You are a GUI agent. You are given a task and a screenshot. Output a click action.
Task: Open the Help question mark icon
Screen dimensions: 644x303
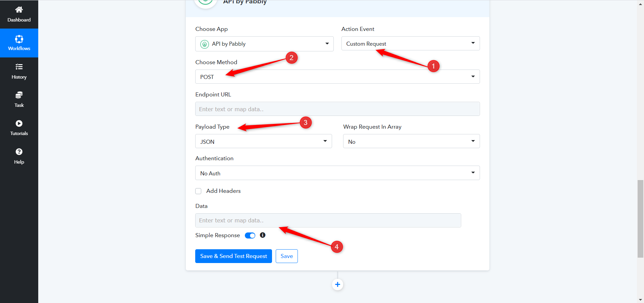pos(19,152)
